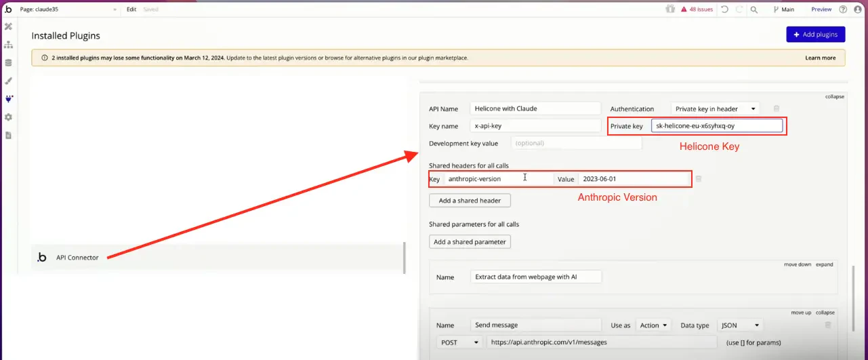
Task: Click 'Shared headers for all calls' label
Action: [x=469, y=165]
